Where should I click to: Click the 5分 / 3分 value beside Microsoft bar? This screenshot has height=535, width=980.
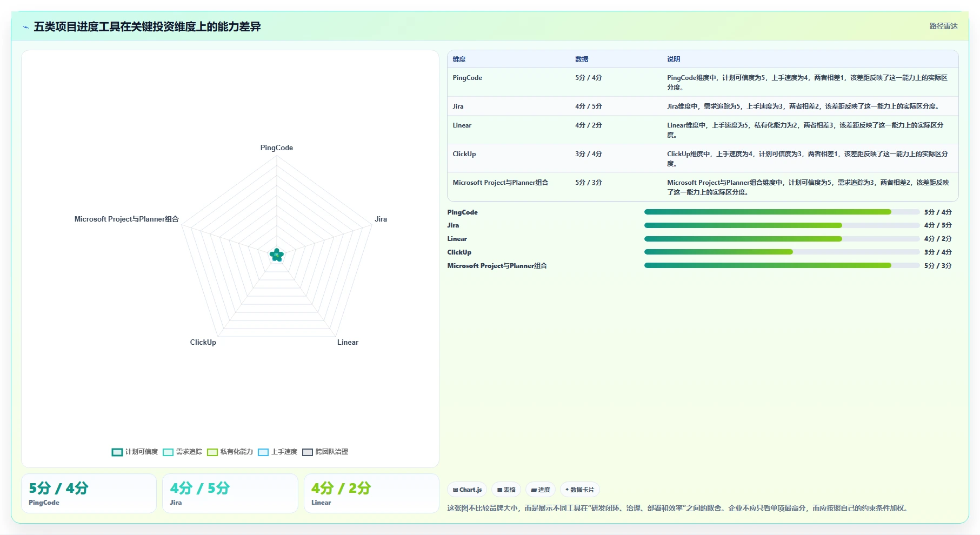938,266
